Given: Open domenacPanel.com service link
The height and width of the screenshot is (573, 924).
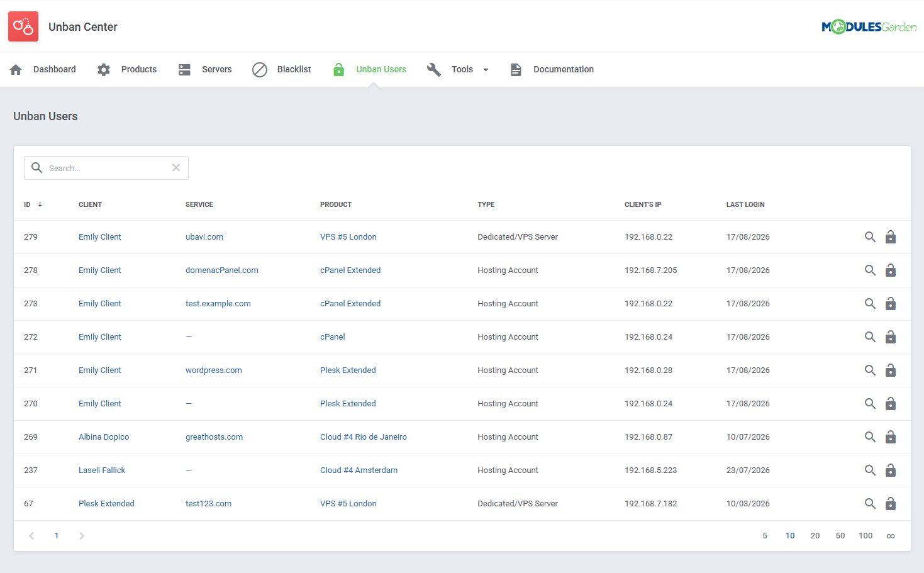Looking at the screenshot, I should [222, 270].
